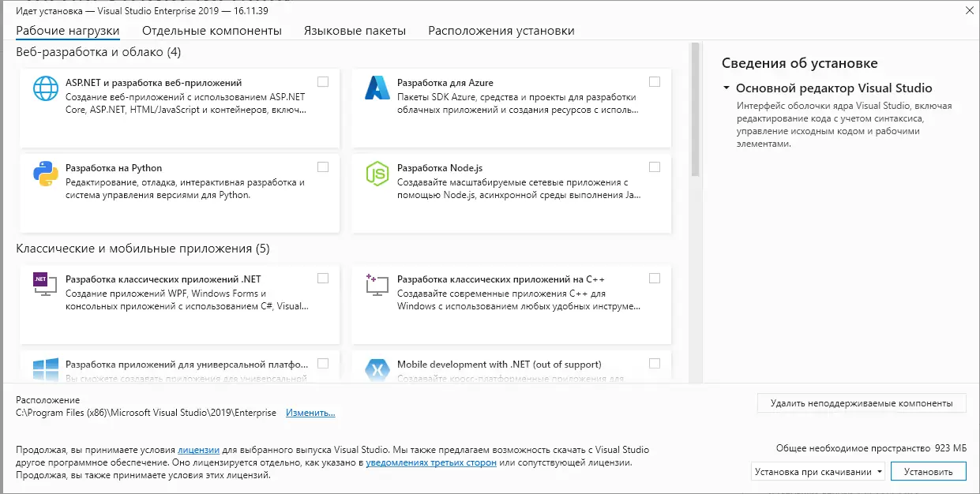980x494 pixels.
Task: Click the Node.js hexagon icon
Action: [x=377, y=175]
